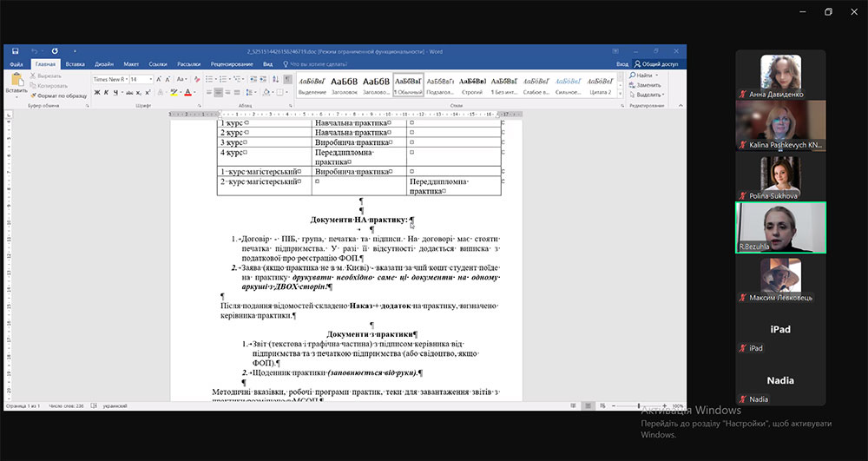This screenshot has width=868, height=461.
Task: Restore the outer meeting window size
Action: tap(828, 11)
